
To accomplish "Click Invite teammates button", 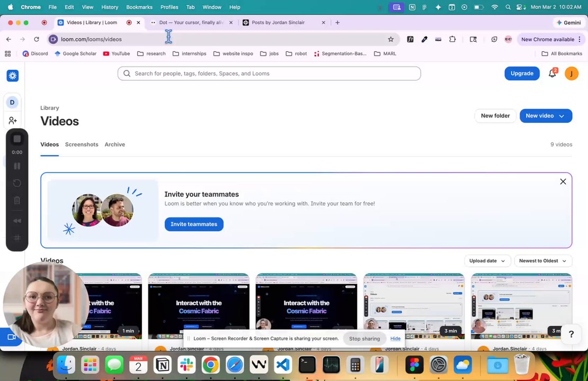I will coord(194,224).
